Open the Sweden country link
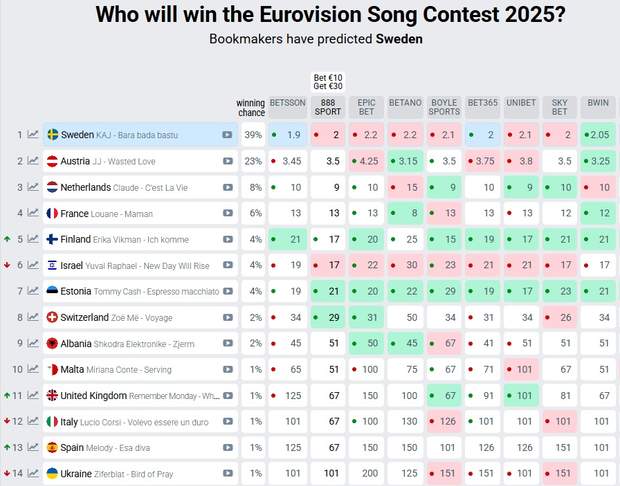This screenshot has height=486, width=620. pos(77,135)
